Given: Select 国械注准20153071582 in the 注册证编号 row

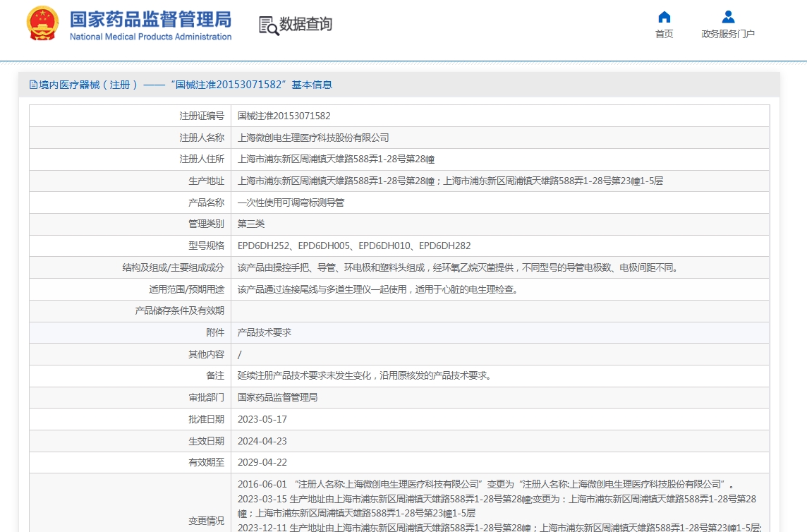Looking at the screenshot, I should click(x=284, y=116).
